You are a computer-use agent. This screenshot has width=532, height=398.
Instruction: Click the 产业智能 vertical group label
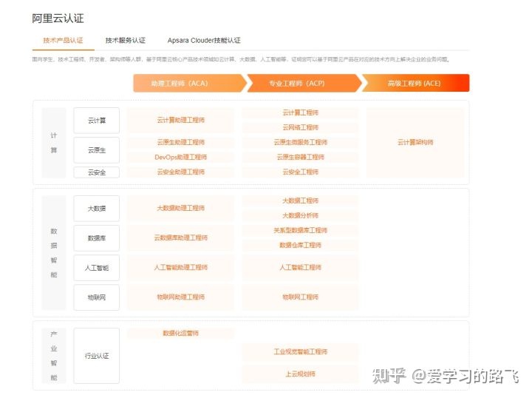click(54, 356)
